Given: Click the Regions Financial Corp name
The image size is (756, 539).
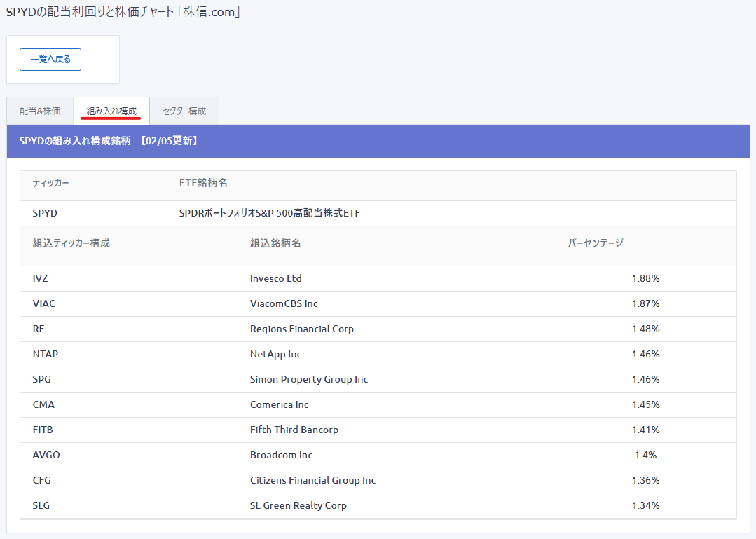Looking at the screenshot, I should (302, 329).
